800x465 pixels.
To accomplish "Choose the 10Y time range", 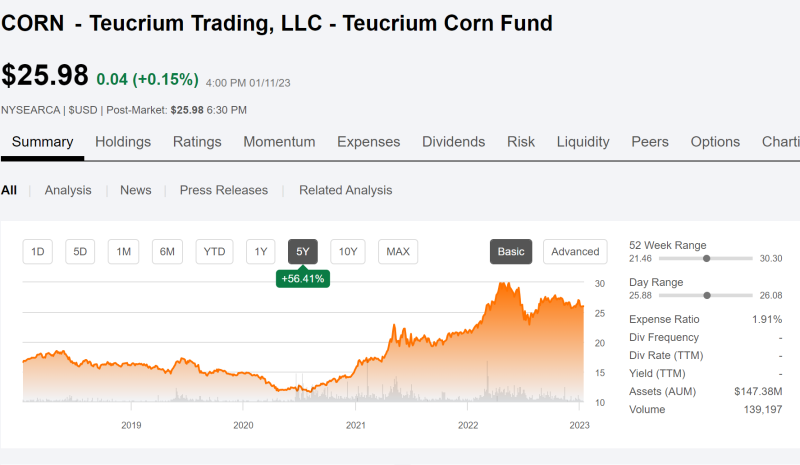I will point(348,252).
